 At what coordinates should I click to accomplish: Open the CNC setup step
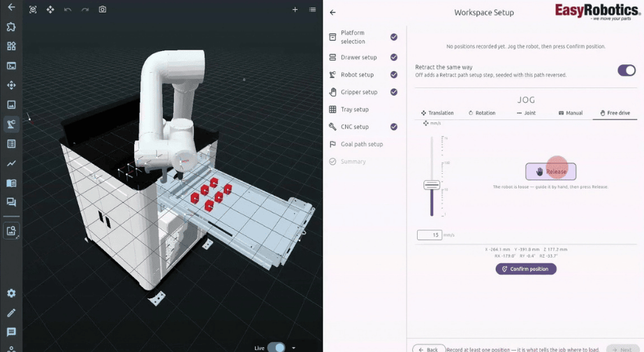point(363,127)
